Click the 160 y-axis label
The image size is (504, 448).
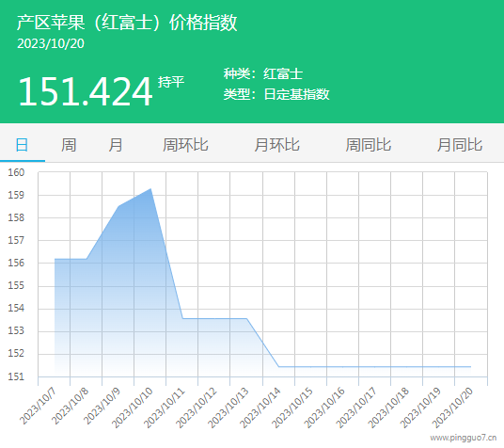pyautogui.click(x=16, y=172)
